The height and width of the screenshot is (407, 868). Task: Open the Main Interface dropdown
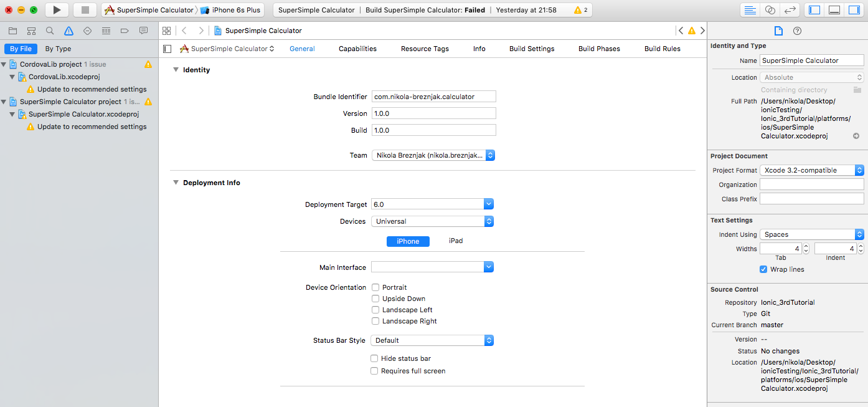point(489,267)
